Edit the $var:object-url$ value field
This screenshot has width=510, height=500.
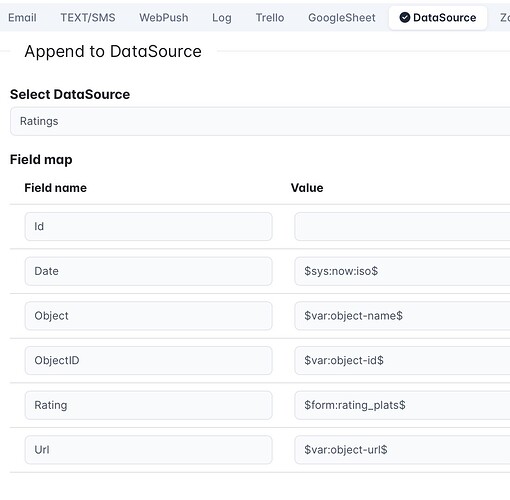click(x=402, y=450)
